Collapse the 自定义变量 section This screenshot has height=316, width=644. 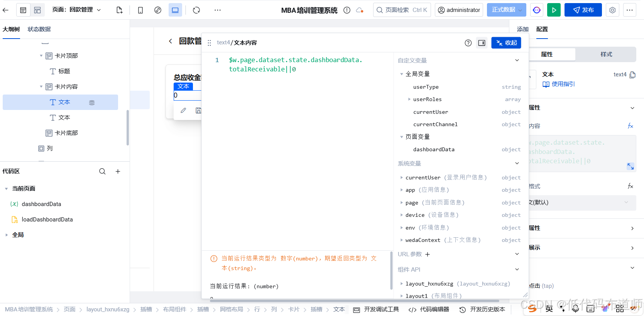coord(517,60)
